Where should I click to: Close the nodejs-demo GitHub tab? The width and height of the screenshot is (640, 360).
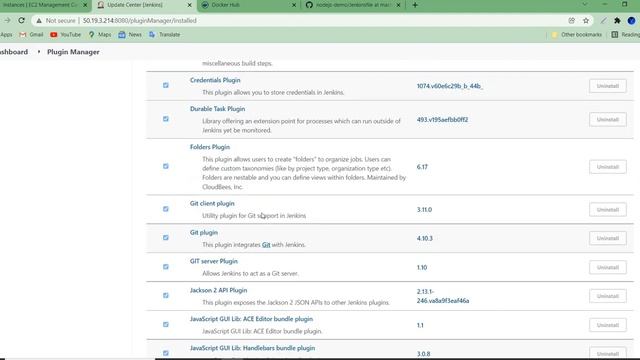(x=398, y=5)
